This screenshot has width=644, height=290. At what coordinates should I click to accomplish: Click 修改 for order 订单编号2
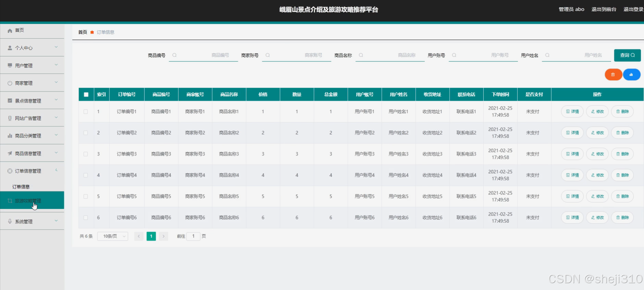(x=597, y=133)
